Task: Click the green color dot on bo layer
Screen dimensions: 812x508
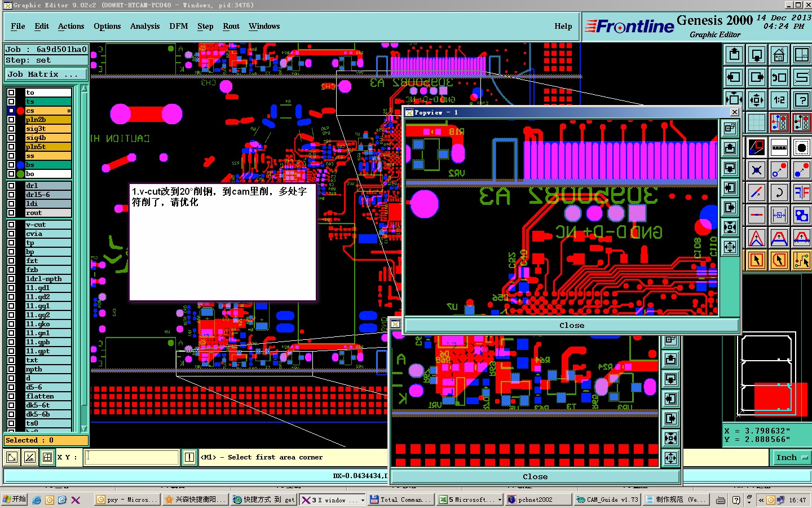Action: [20, 174]
